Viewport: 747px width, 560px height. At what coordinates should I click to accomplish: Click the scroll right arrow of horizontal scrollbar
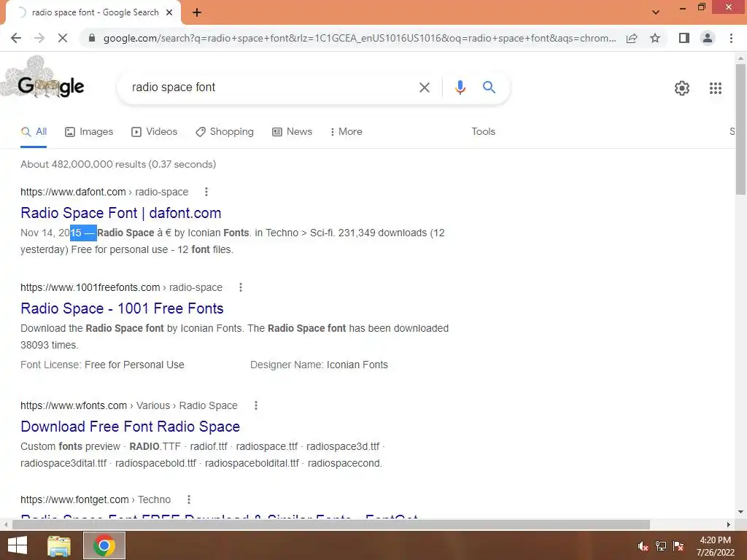[729, 524]
